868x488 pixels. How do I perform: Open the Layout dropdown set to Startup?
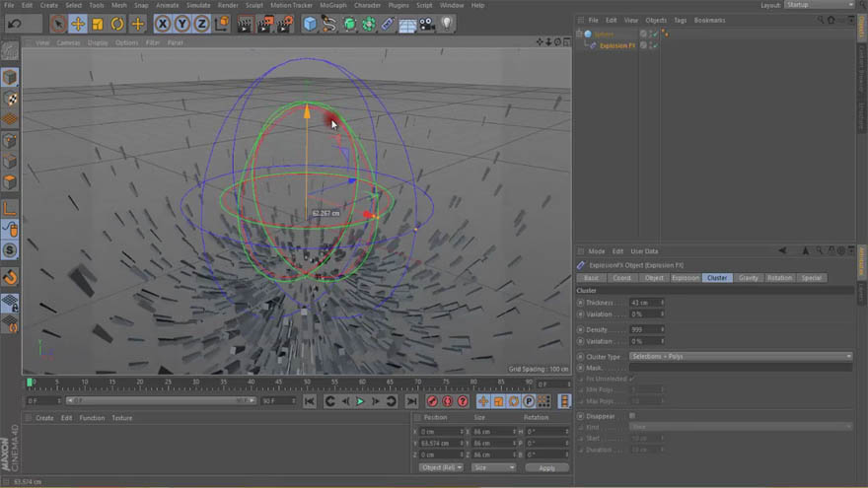pyautogui.click(x=820, y=5)
